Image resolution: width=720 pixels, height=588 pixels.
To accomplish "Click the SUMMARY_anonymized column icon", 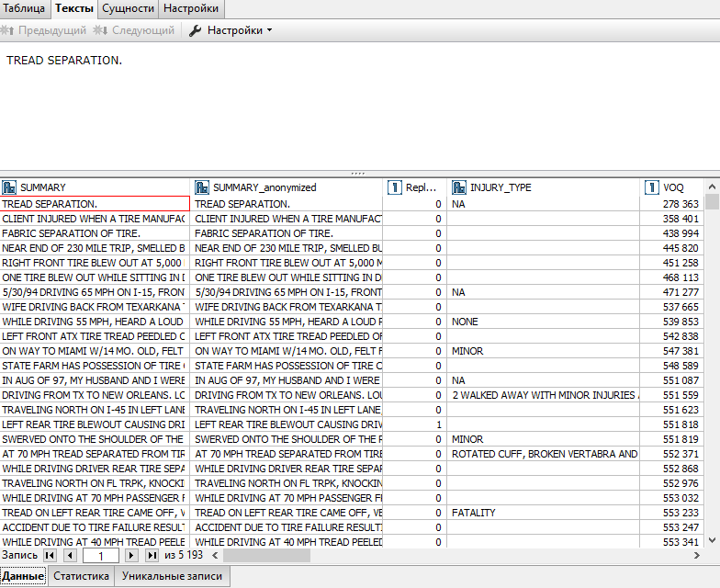I will pos(202,187).
